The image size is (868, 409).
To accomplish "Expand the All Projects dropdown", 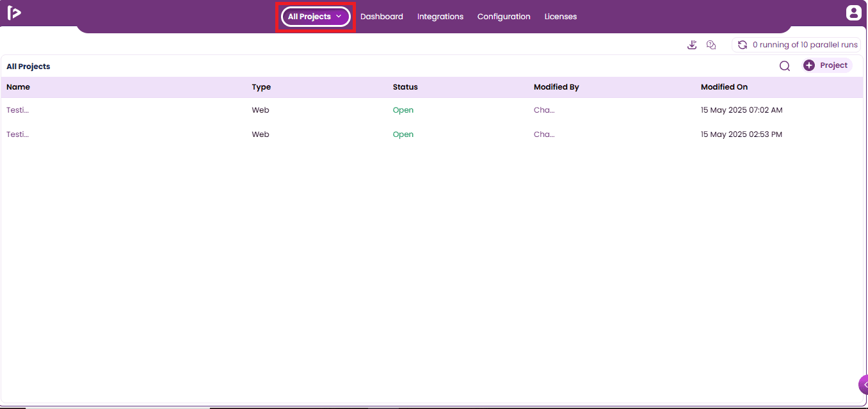I will [x=316, y=17].
